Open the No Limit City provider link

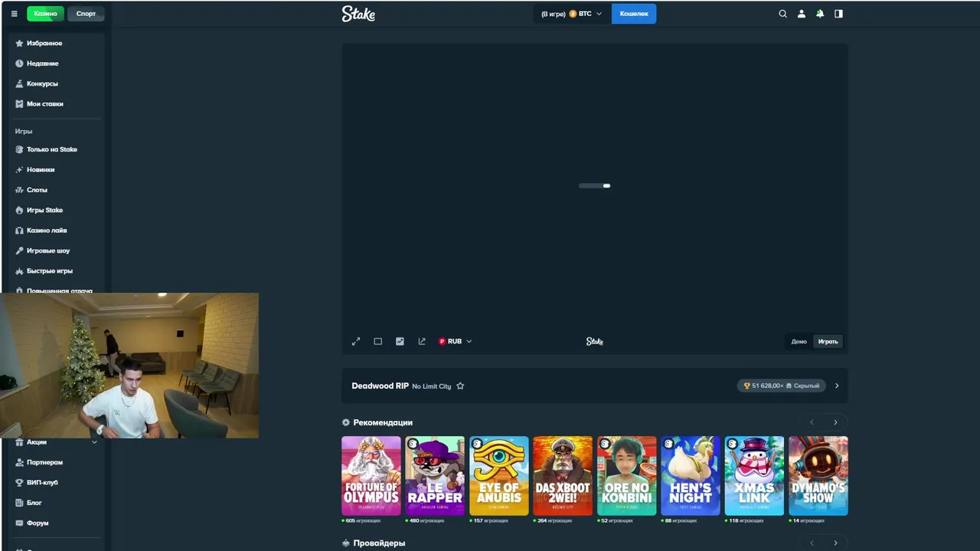[432, 386]
